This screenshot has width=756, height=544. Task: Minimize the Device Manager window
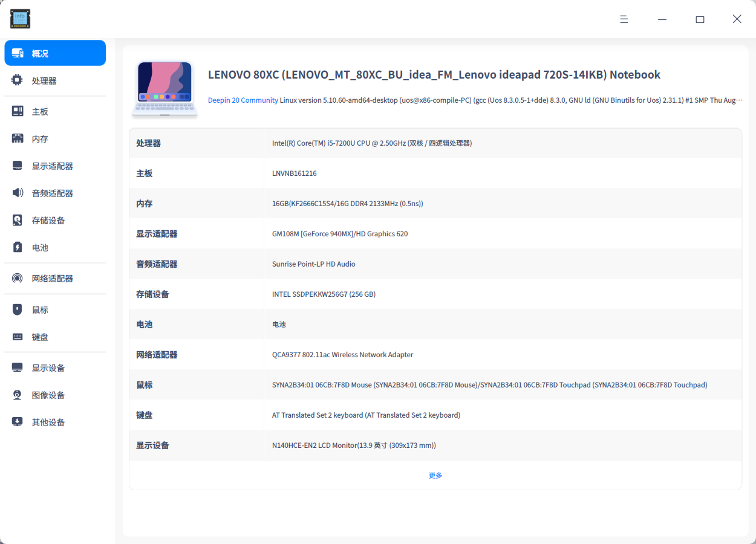[662, 19]
